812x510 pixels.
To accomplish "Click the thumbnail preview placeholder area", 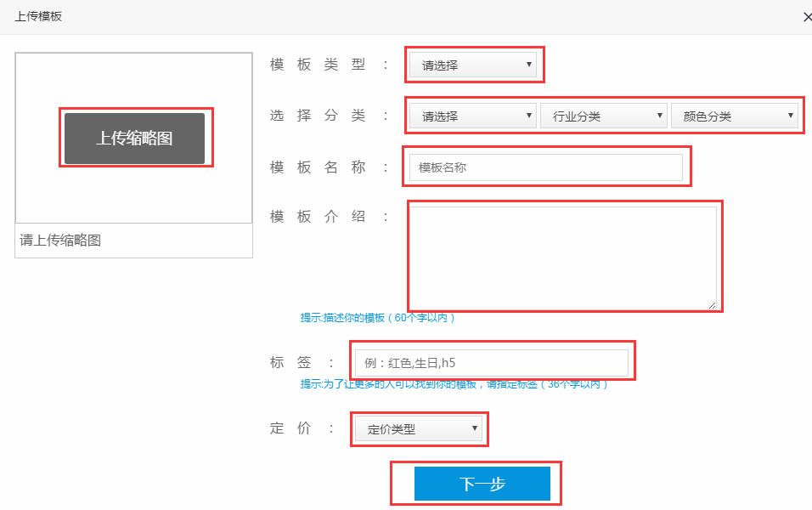I will [x=133, y=139].
